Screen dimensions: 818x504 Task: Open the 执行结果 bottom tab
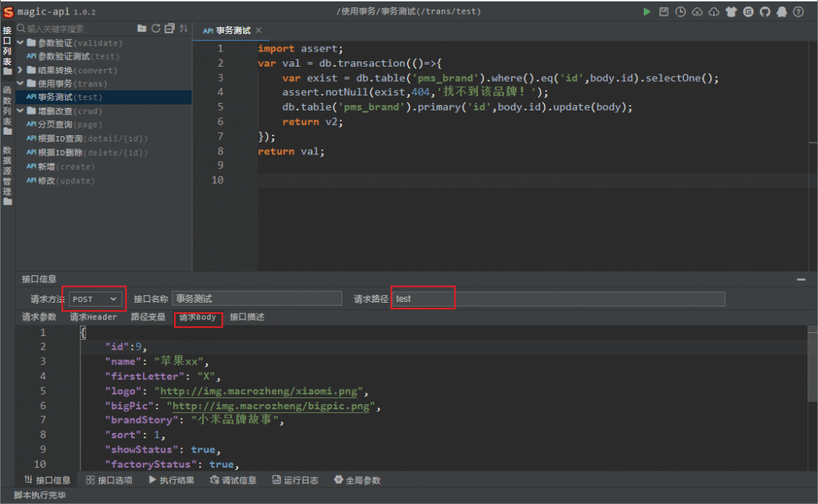coord(171,480)
